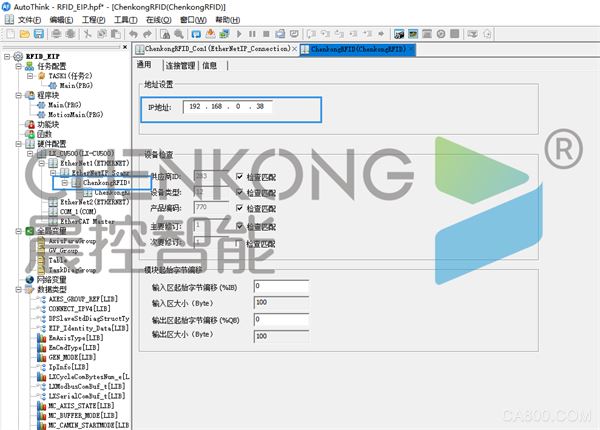This screenshot has width=600, height=430.
Task: Click the download-to-controller icon with orange arrow
Action: [210, 34]
